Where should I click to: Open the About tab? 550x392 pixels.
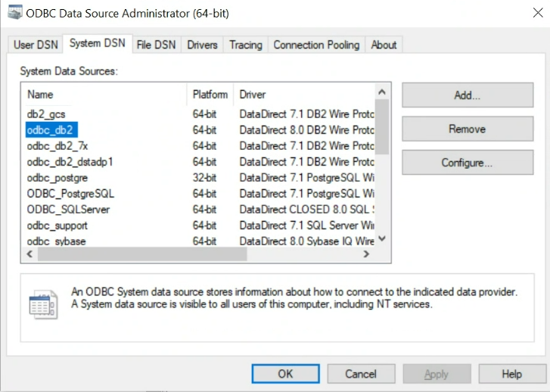pos(384,45)
